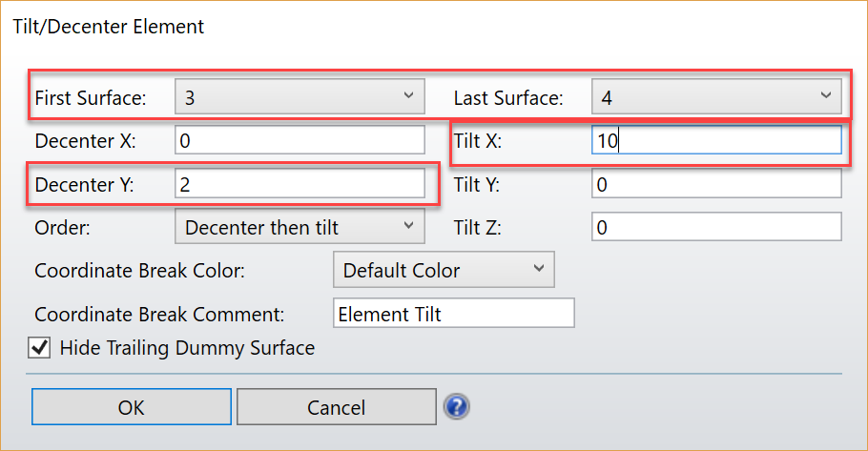Expand the Last Surface dropdown

pyautogui.click(x=715, y=97)
